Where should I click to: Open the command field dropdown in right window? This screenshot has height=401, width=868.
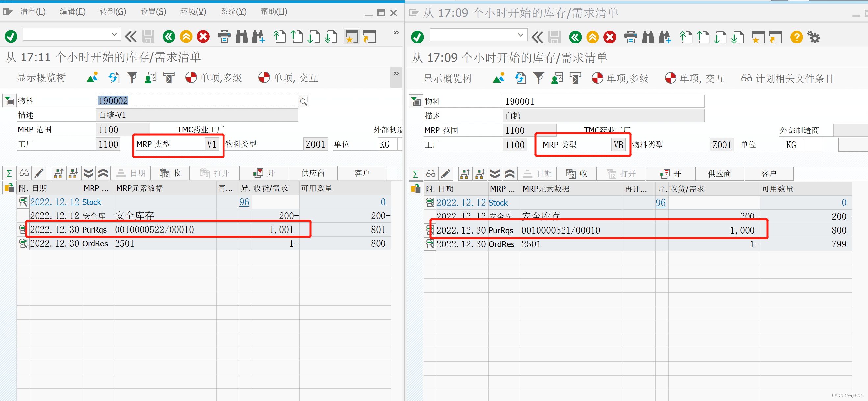520,35
